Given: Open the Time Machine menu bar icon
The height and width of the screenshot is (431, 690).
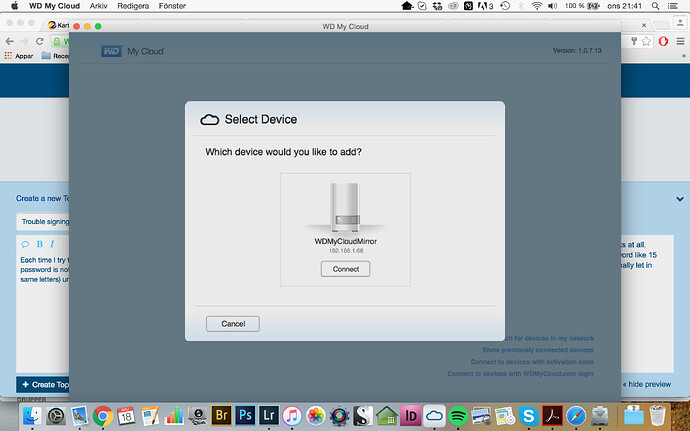Looking at the screenshot, I should click(x=505, y=6).
